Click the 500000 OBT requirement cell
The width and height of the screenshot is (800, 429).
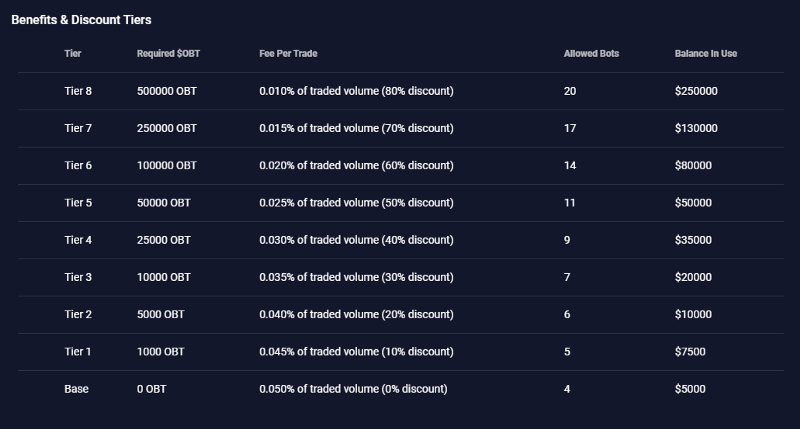tap(167, 91)
